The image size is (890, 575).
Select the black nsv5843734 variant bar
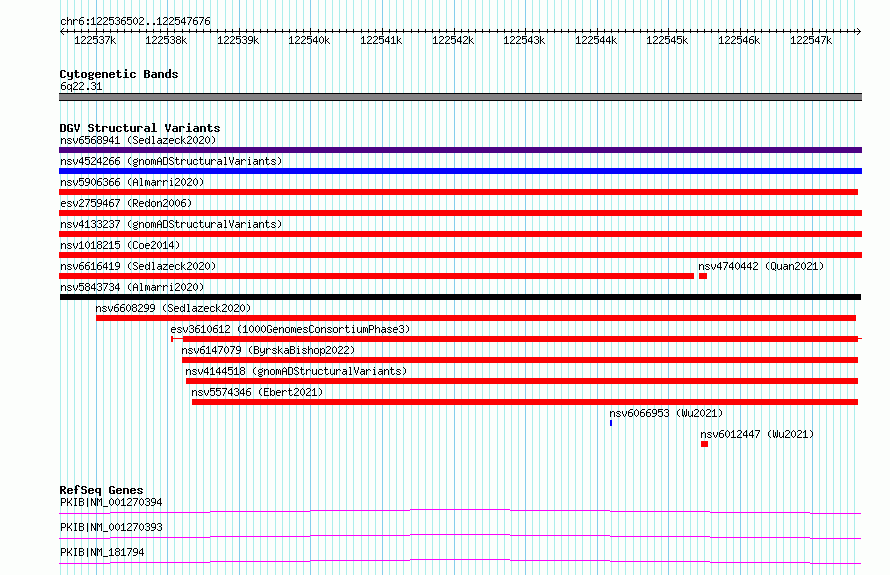click(460, 297)
